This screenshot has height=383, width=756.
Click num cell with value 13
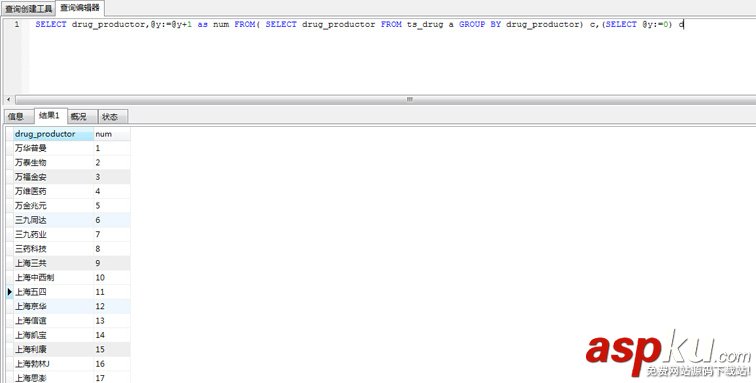112,320
